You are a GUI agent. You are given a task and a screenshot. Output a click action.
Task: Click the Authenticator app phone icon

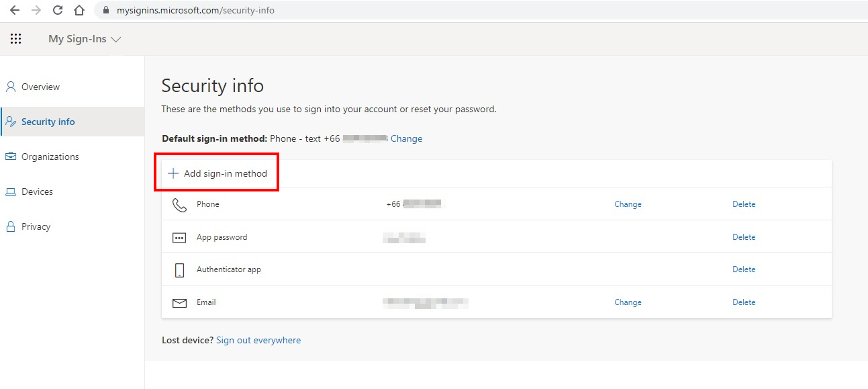pos(179,270)
